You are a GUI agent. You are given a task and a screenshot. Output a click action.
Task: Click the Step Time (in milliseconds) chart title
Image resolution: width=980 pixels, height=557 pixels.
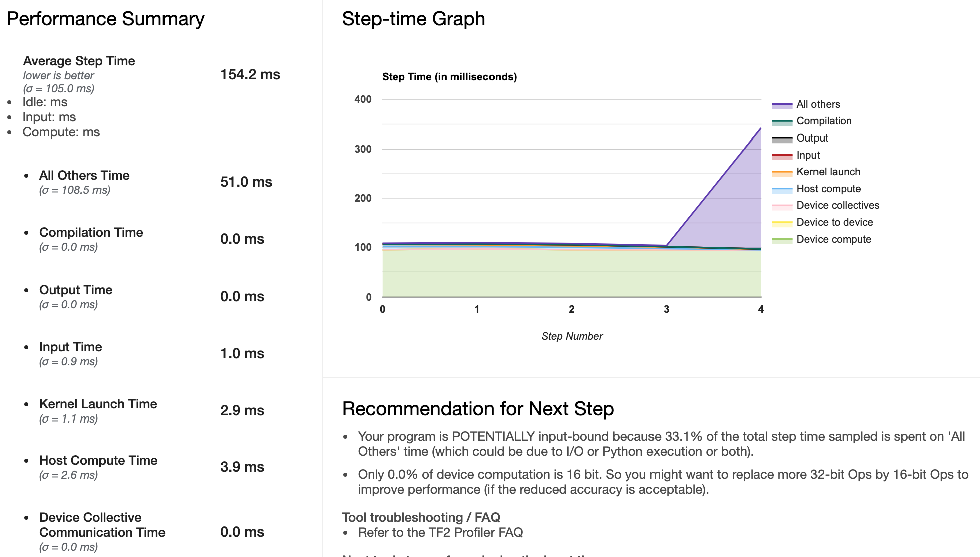449,77
